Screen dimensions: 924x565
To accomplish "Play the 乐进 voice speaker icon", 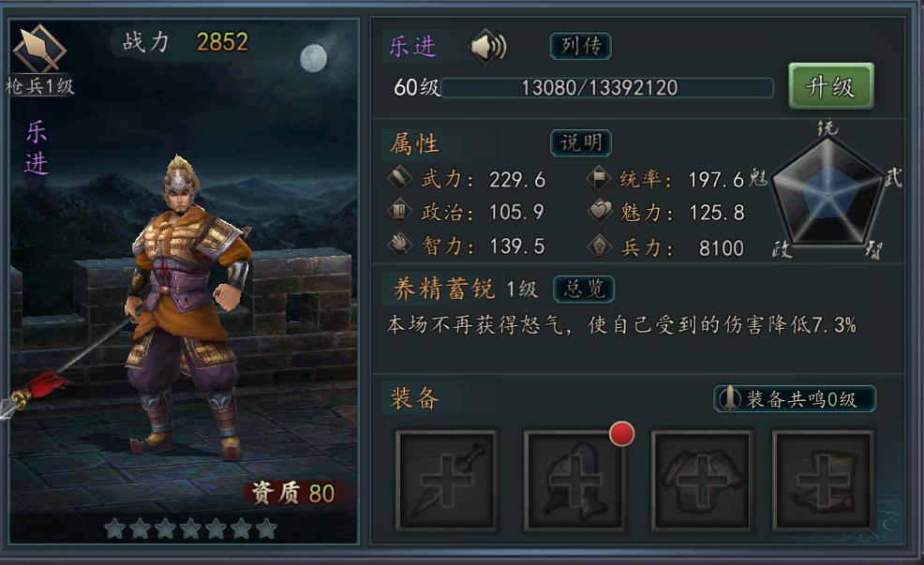I will (487, 46).
